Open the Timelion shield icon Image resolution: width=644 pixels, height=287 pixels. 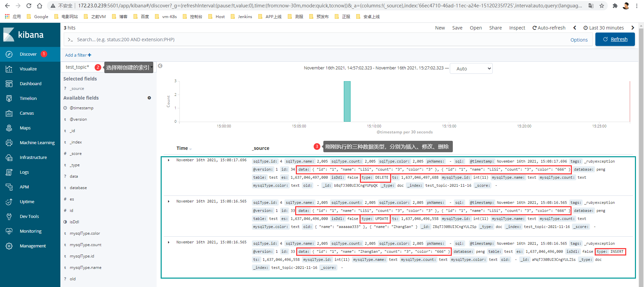[9, 99]
